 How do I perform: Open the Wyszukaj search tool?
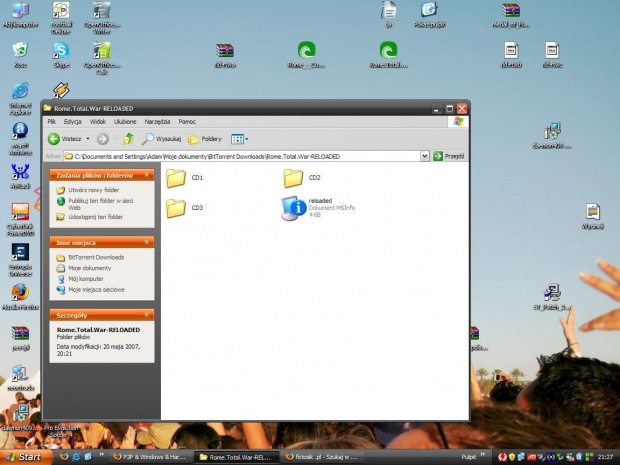tap(161, 139)
